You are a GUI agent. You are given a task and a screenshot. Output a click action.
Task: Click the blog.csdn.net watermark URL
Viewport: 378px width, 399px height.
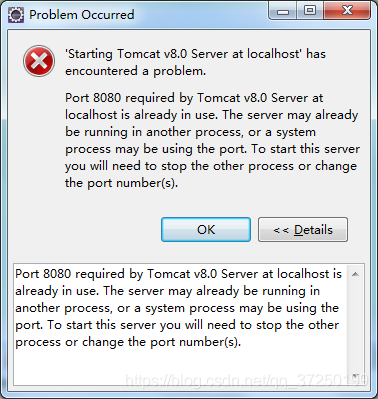(246, 380)
